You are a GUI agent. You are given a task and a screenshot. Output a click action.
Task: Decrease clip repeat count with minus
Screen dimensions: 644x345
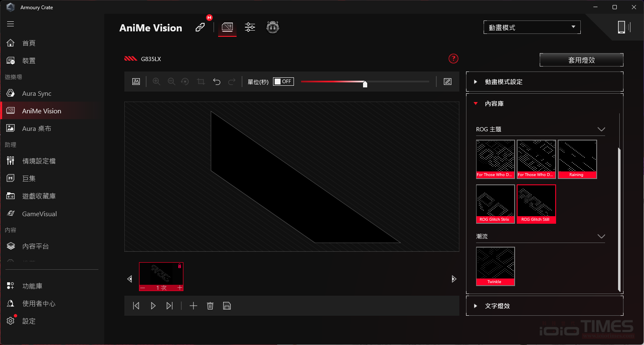[x=143, y=288]
